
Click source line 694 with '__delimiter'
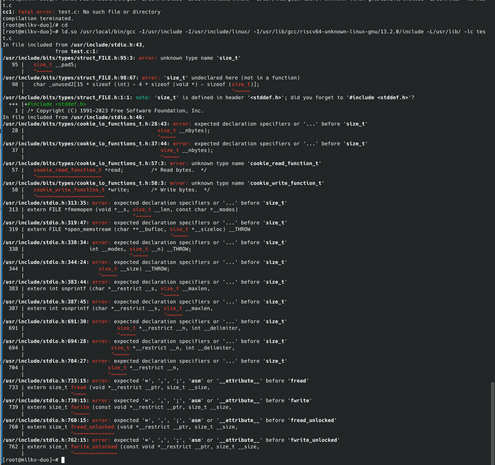[x=122, y=348]
